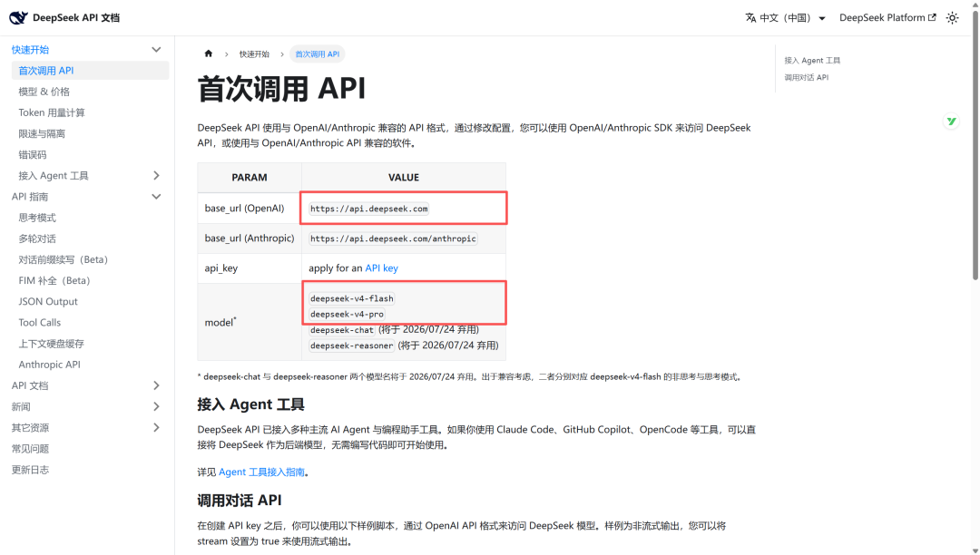Click the page vertical scrollbar thumb
Image resolution: width=980 pixels, height=555 pixels.
click(x=975, y=145)
